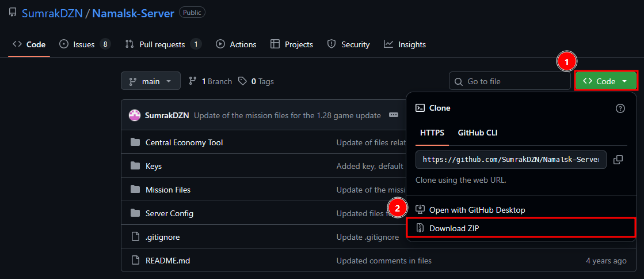Screen dimensions: 644x279
Task: Focus the Go to file search field
Action: point(510,81)
